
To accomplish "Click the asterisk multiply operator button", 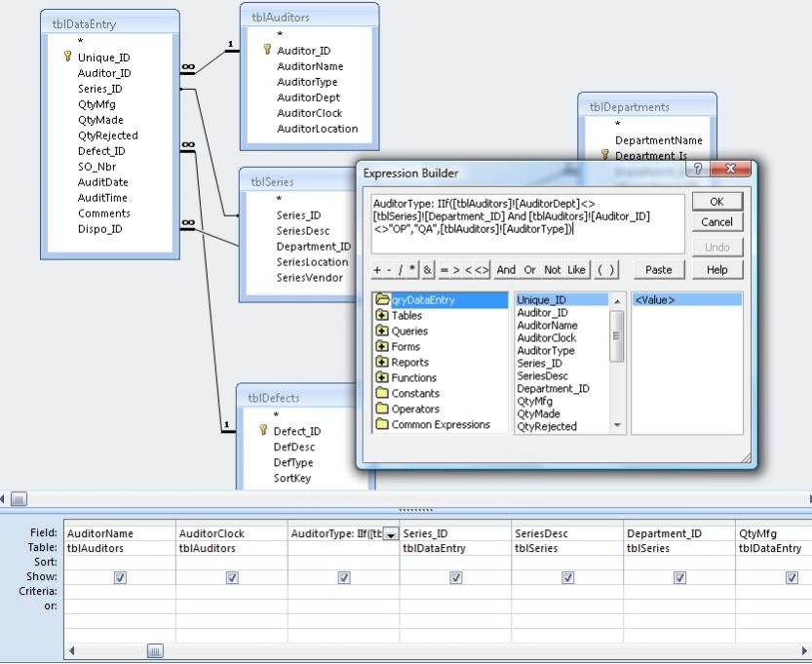I will [412, 269].
